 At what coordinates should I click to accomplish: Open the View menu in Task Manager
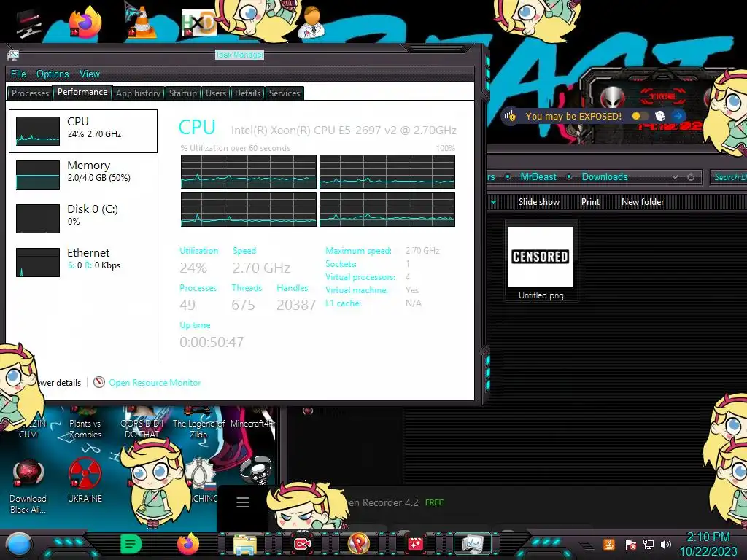90,74
